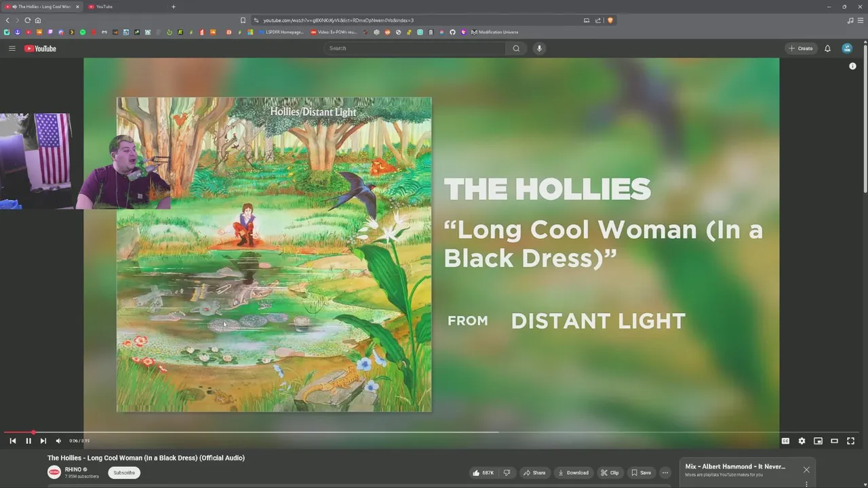Mute the video volume
Image resolution: width=868 pixels, height=488 pixels.
[x=58, y=441]
